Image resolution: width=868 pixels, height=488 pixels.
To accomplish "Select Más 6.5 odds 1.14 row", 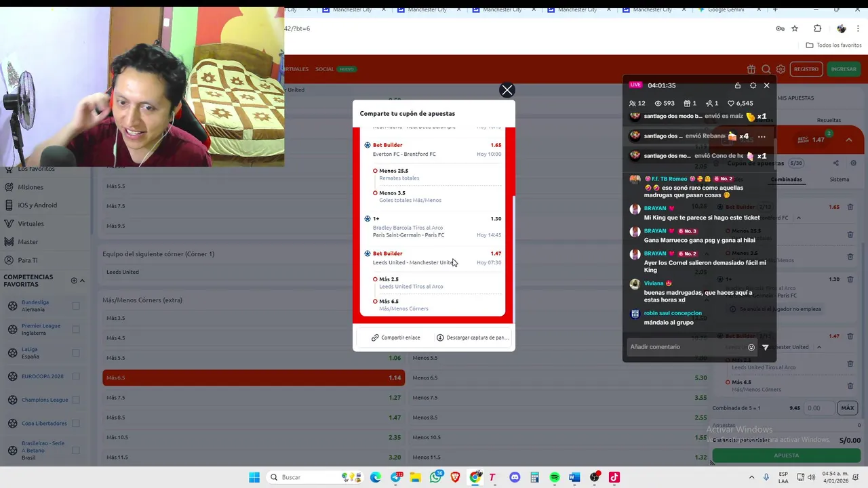I will (254, 378).
